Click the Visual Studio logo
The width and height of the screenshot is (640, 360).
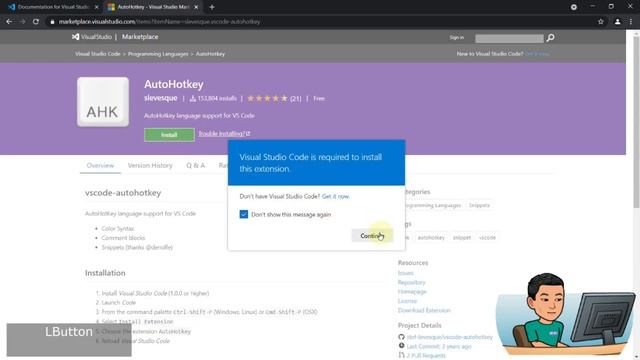(x=92, y=37)
